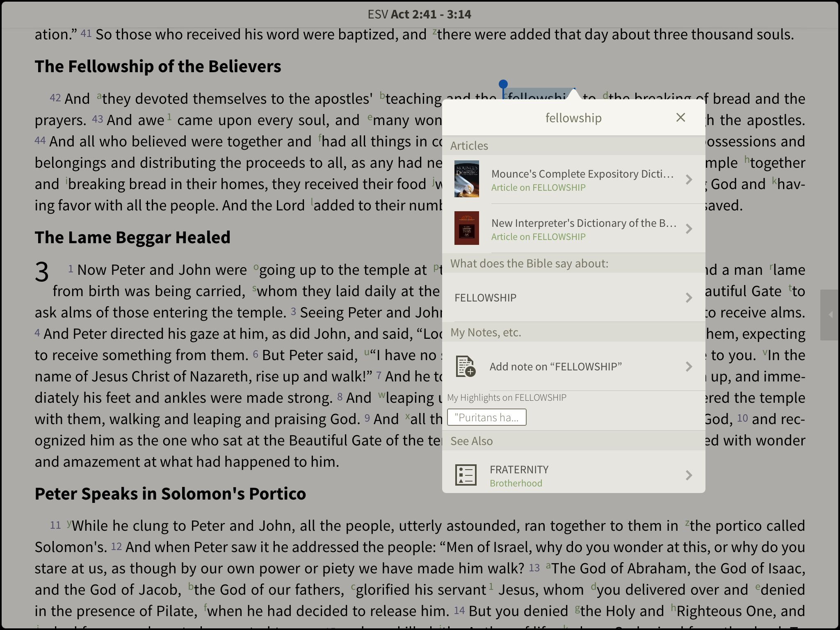Expand chevron for FRATERNITY entry
This screenshot has height=630, width=840.
tap(689, 475)
